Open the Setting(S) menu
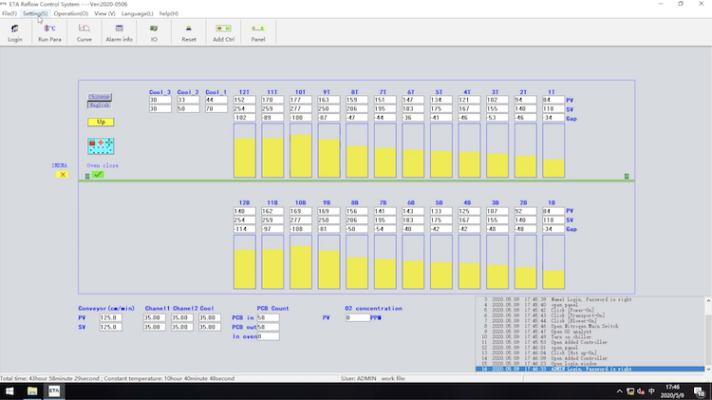The height and width of the screenshot is (400, 712). click(x=35, y=13)
